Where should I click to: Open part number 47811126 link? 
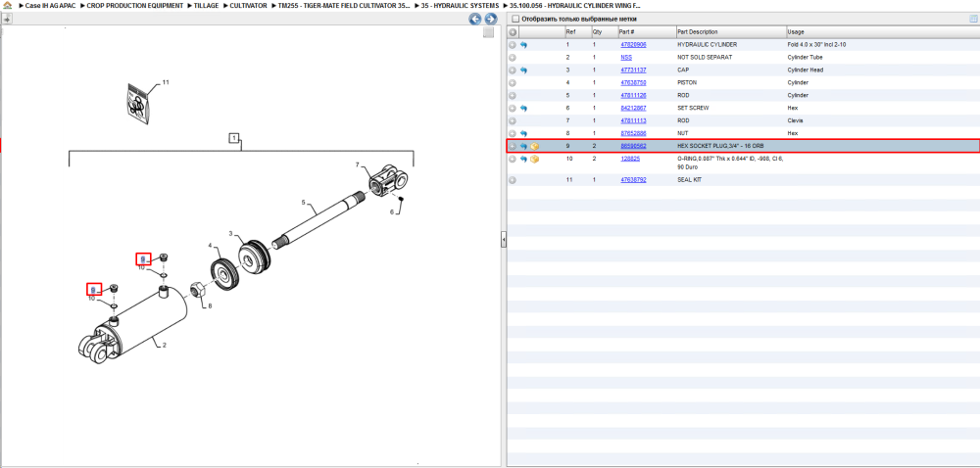(x=633, y=96)
